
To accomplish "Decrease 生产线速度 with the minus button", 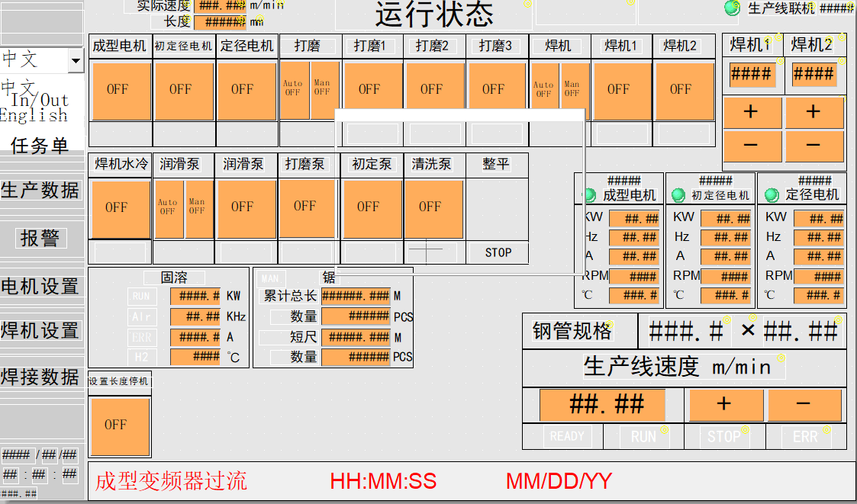I will [804, 405].
